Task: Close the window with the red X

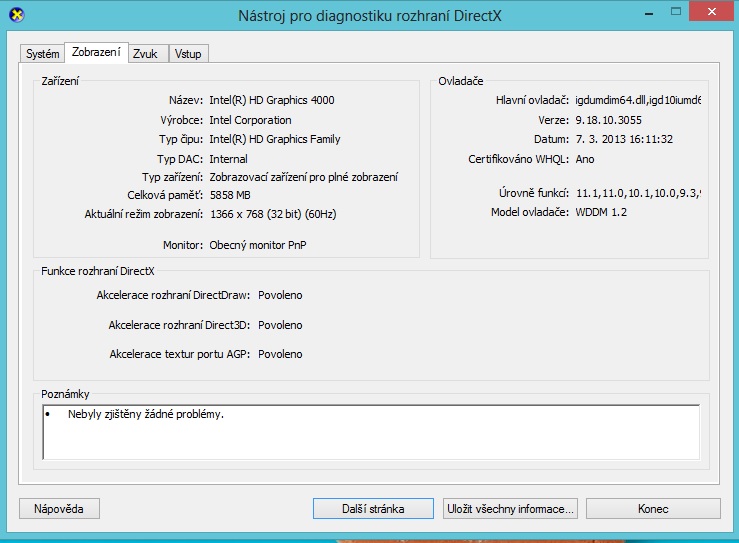Action: coord(712,11)
